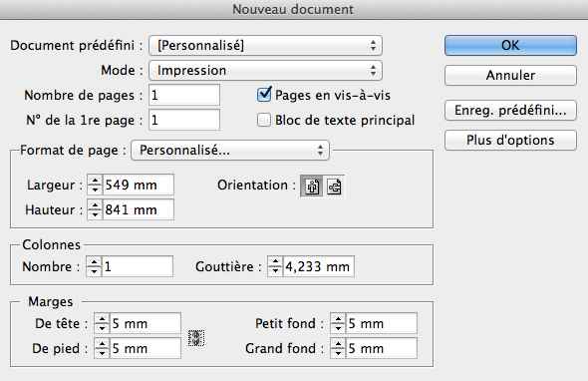Click the Largeur field showing 549 mm

pyautogui.click(x=138, y=185)
